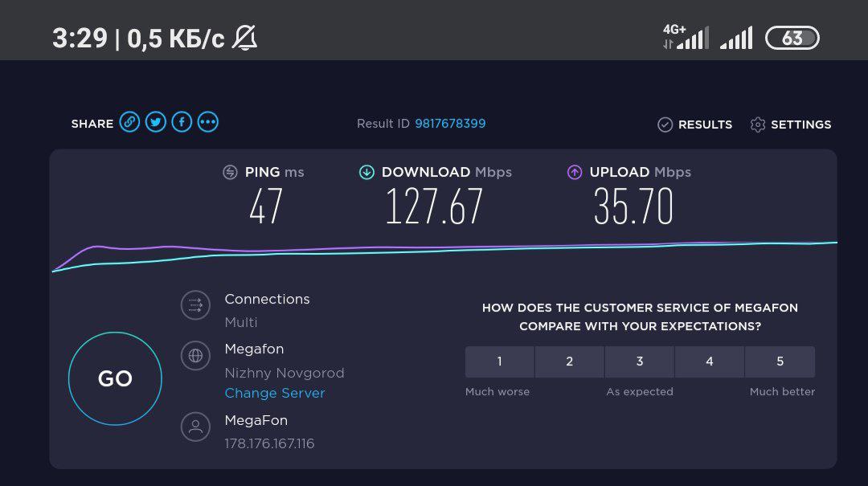Select rating 4 for MegaFon
The height and width of the screenshot is (486, 868).
click(710, 361)
